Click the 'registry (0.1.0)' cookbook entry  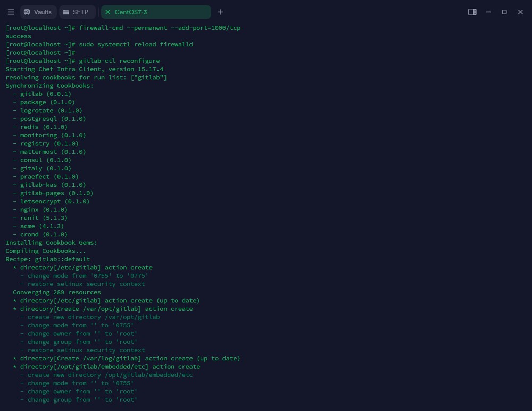(49, 143)
